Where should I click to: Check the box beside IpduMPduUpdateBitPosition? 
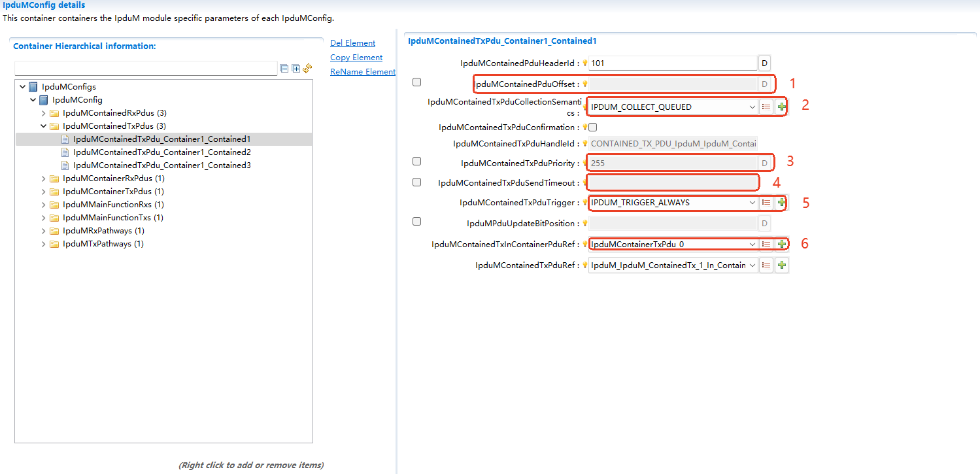pos(416,221)
